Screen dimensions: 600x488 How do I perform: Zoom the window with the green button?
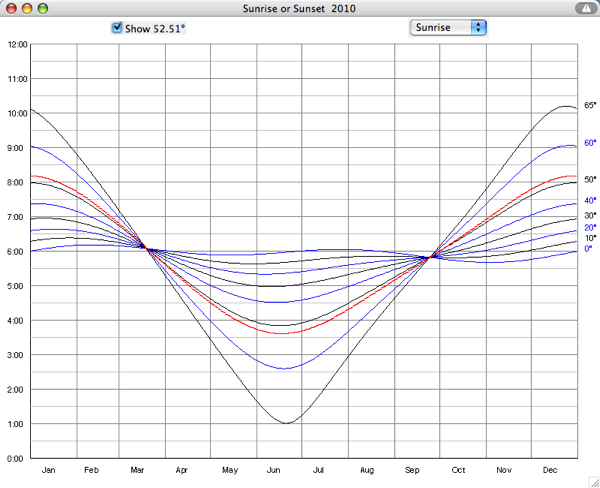tap(43, 8)
